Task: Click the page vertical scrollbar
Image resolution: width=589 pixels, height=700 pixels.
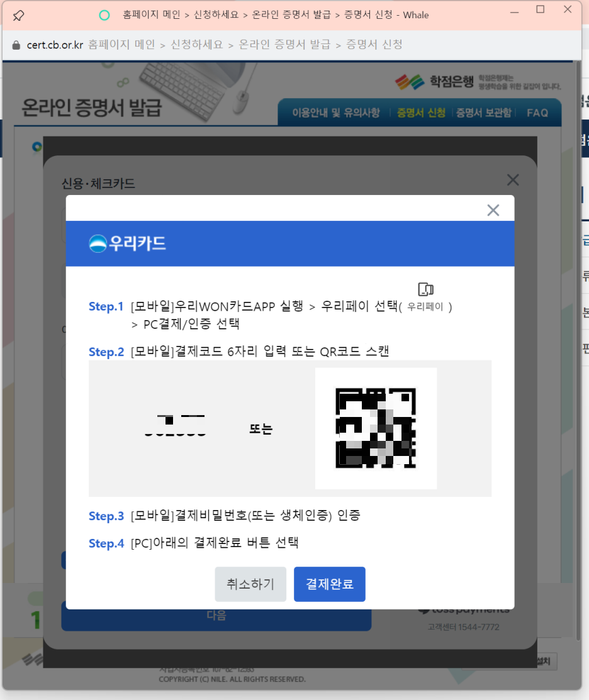Action: [578, 350]
